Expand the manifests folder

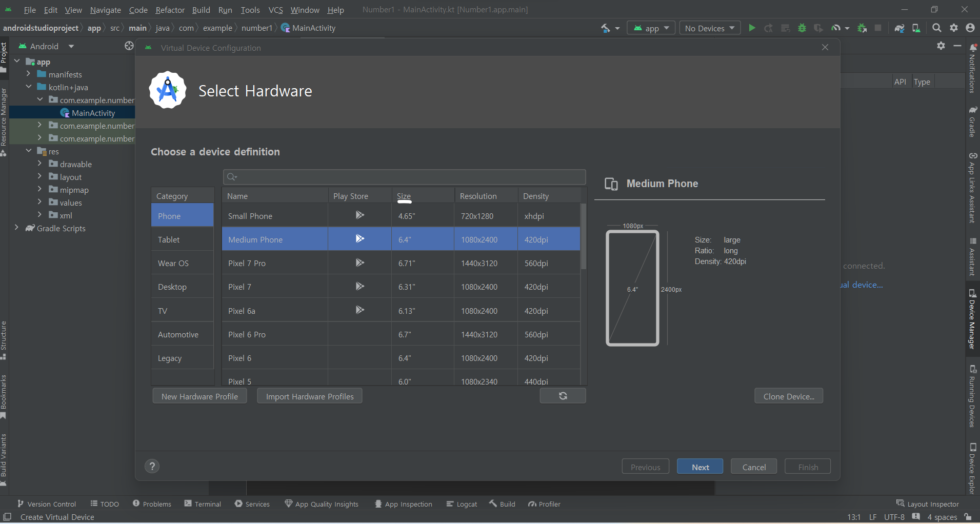point(28,74)
